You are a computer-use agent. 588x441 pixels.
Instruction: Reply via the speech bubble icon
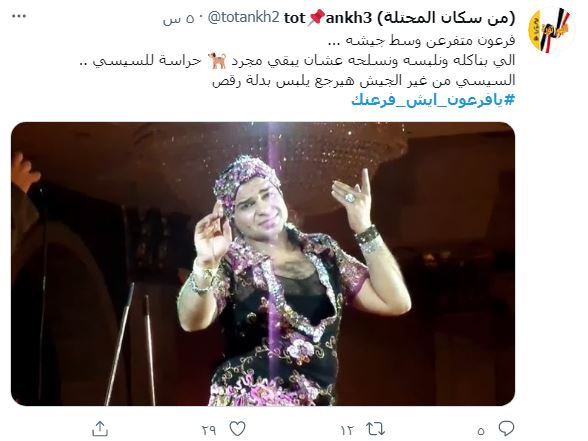[506, 429]
